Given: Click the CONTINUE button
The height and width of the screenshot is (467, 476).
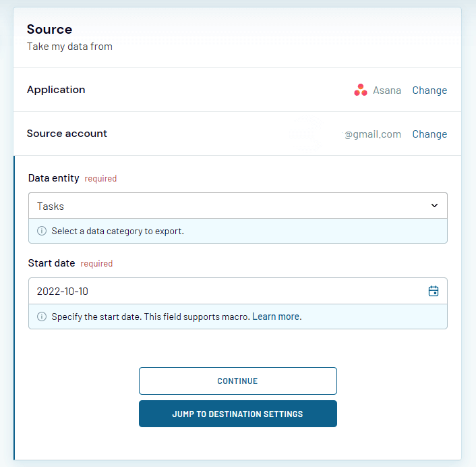Looking at the screenshot, I should click(238, 381).
